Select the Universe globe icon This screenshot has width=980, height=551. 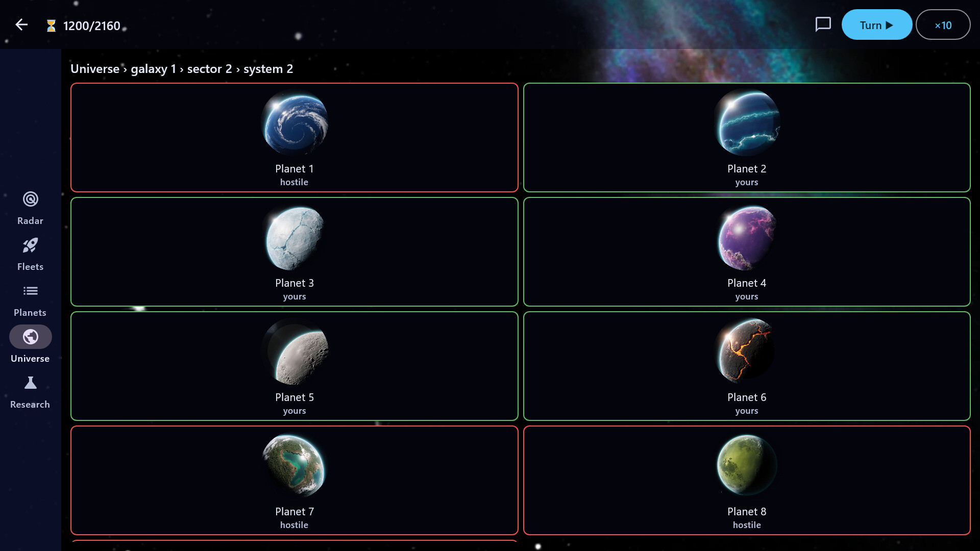[x=31, y=337]
